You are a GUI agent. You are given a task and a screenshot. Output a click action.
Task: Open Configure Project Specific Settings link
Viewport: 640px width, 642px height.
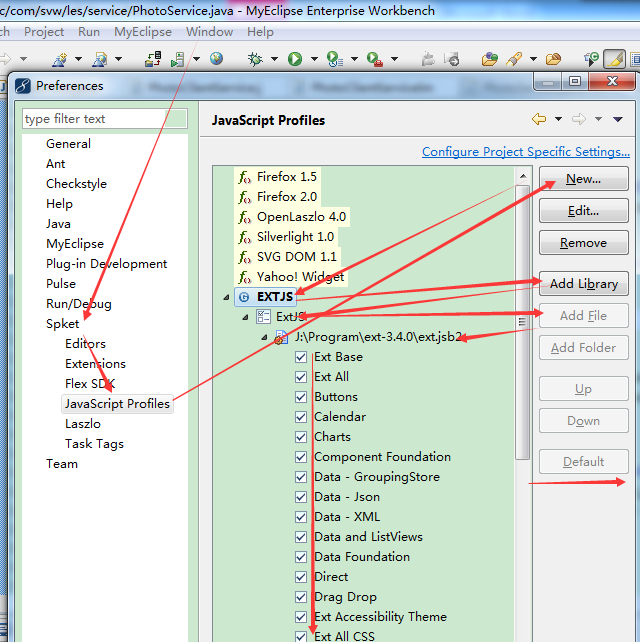(x=526, y=152)
